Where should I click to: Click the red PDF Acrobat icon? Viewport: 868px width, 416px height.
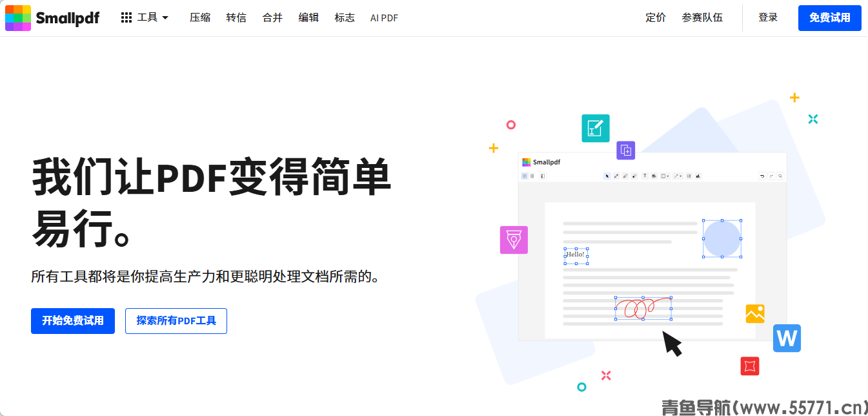[750, 366]
